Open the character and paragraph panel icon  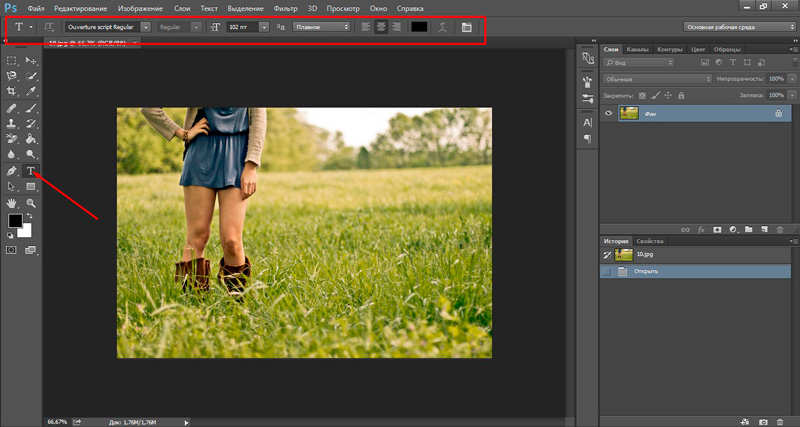point(466,27)
